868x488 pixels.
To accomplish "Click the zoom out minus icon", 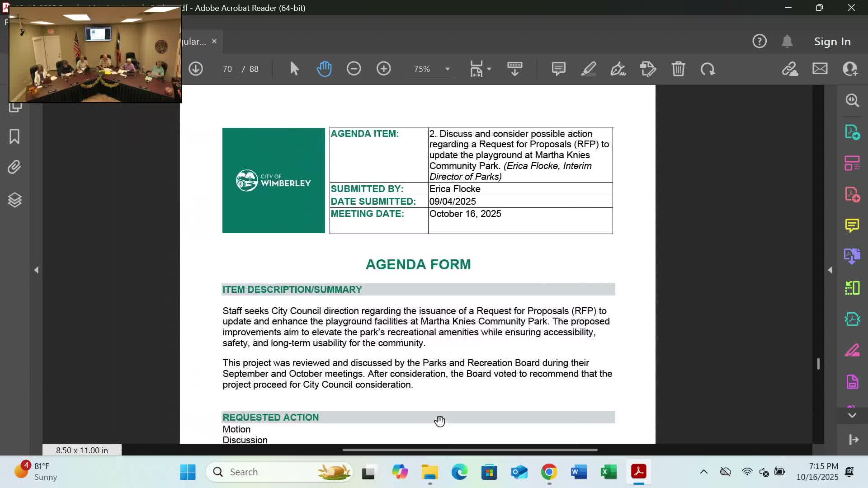I will 354,69.
